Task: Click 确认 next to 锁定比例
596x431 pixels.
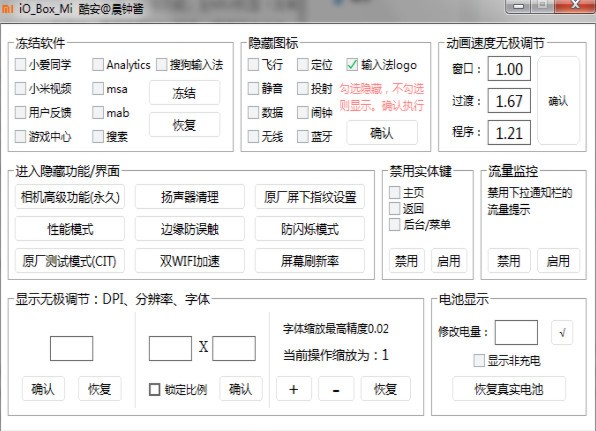Action: [x=241, y=389]
